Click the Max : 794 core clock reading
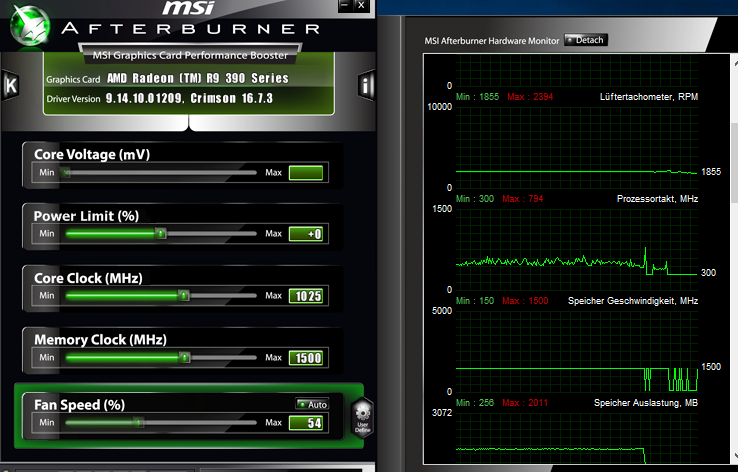738x472 pixels. [x=522, y=199]
